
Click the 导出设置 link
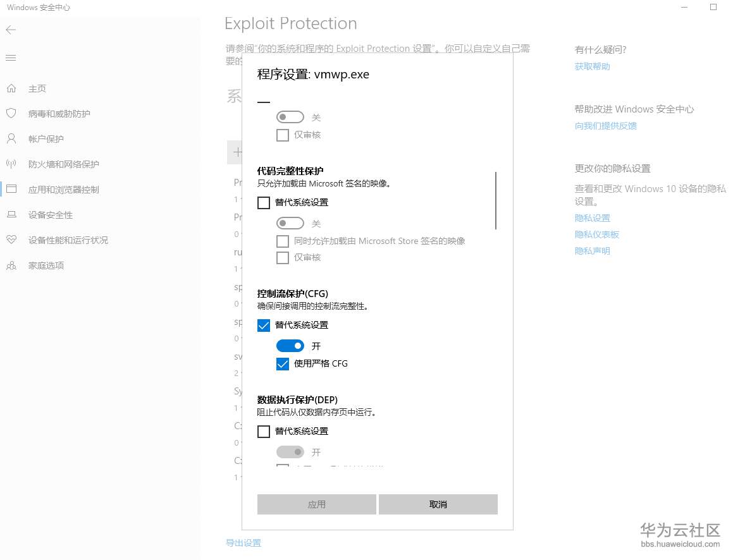coord(243,543)
